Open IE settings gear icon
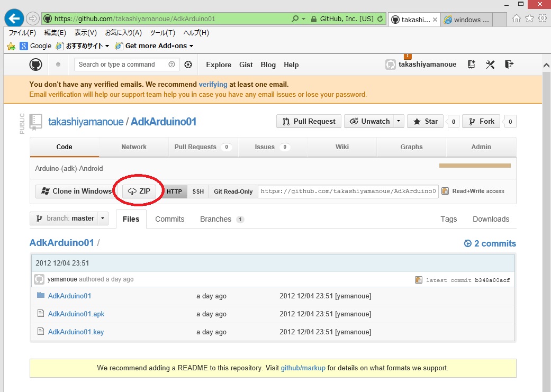Viewport: 551px width, 392px height. [x=542, y=19]
